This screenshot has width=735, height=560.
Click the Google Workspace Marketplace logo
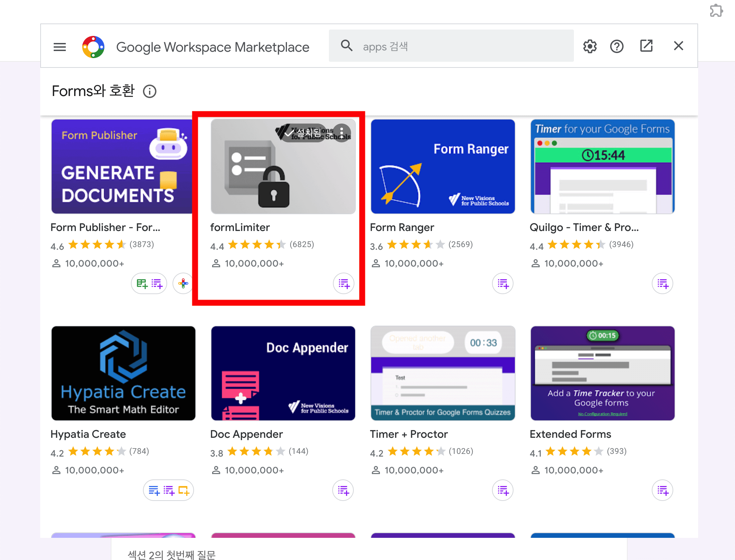[x=93, y=47]
